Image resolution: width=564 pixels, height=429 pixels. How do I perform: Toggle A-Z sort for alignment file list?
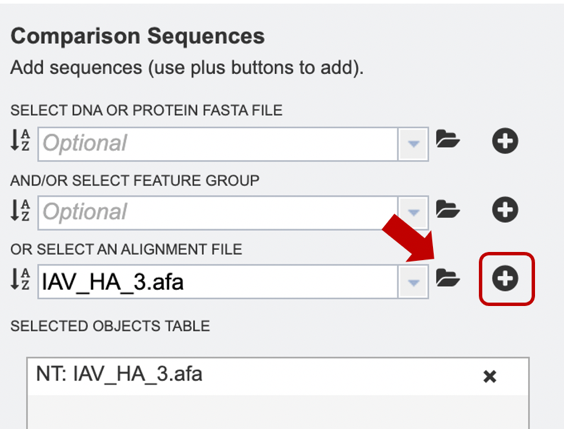click(20, 279)
